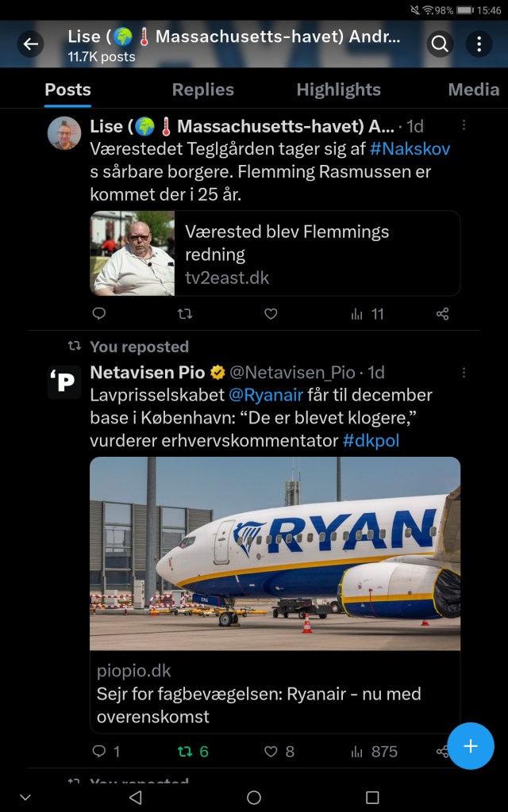This screenshot has width=508, height=812.
Task: Tap the back arrow in header
Action: pyautogui.click(x=31, y=44)
